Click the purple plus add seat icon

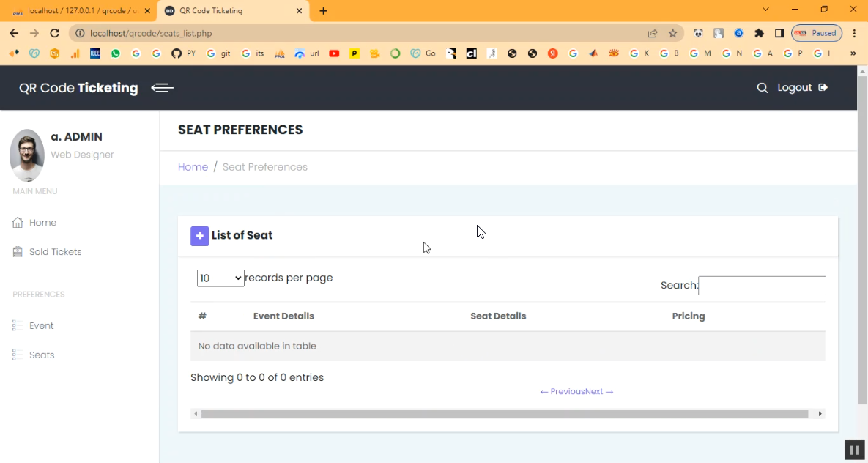click(199, 236)
